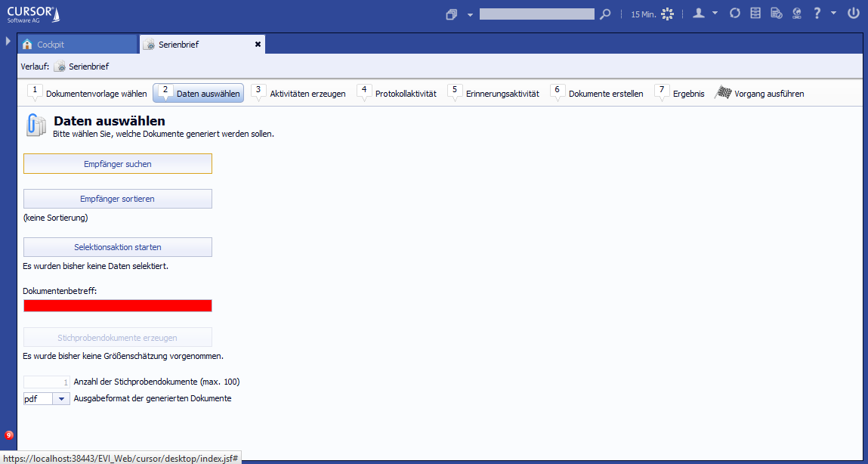Expand the left sidebar arrow

click(x=8, y=41)
